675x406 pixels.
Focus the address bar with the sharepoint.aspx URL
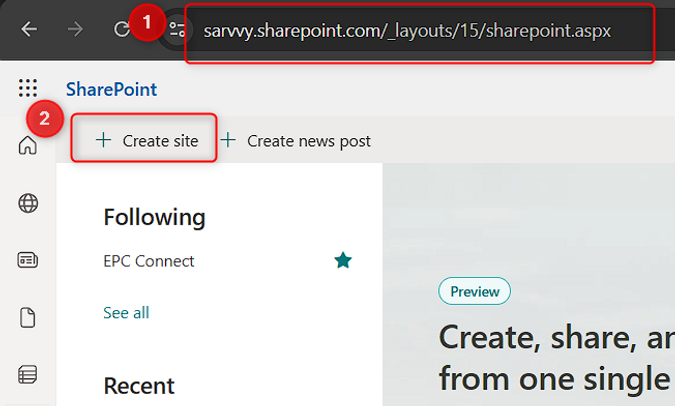pyautogui.click(x=407, y=31)
